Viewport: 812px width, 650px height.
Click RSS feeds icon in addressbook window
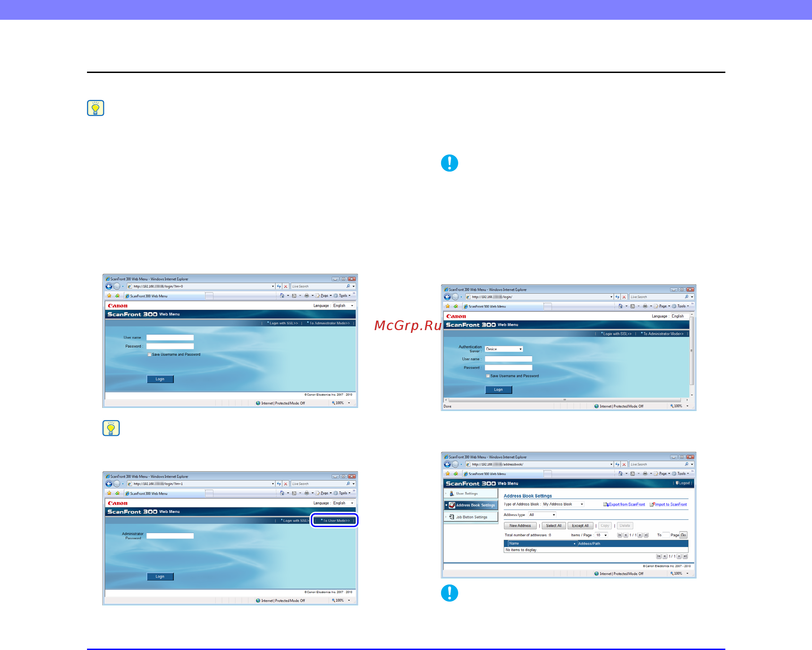point(633,473)
